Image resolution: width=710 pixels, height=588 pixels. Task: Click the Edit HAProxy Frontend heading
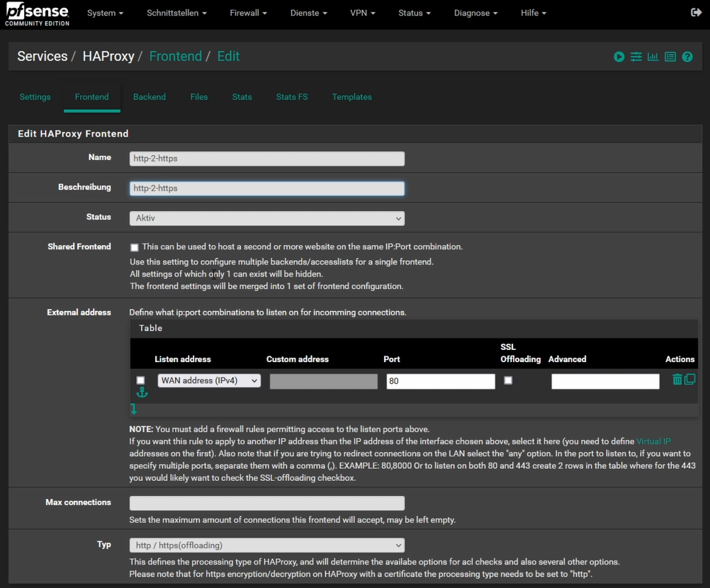click(x=74, y=133)
